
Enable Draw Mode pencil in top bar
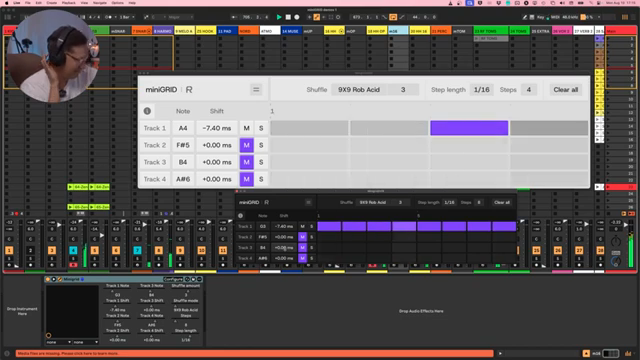point(524,17)
